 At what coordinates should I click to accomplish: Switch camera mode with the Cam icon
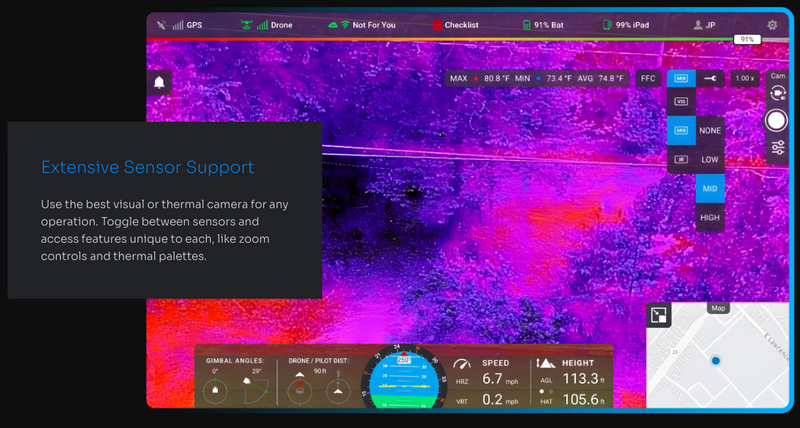tap(777, 92)
